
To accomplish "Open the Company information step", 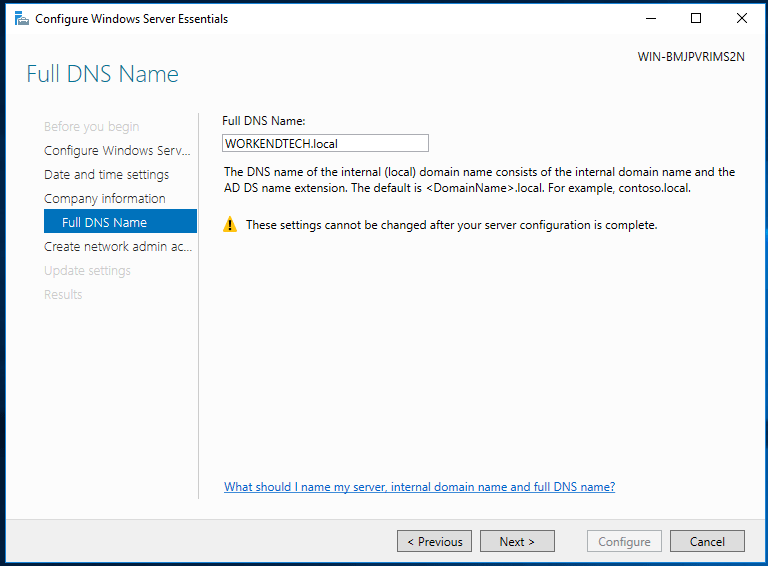I will [105, 198].
